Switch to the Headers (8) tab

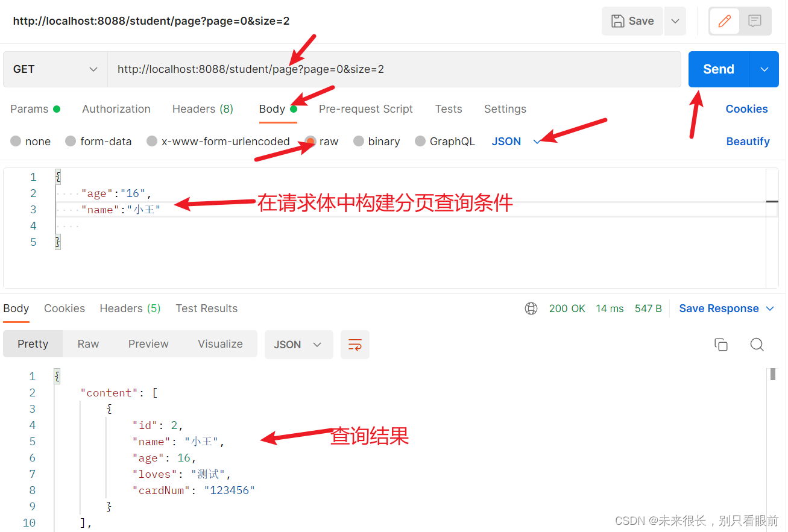coord(203,109)
